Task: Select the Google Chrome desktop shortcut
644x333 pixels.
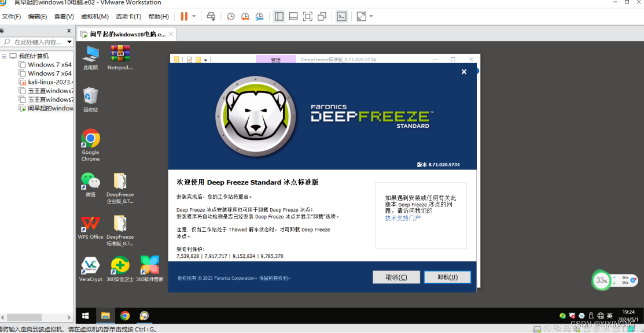Action: point(90,145)
